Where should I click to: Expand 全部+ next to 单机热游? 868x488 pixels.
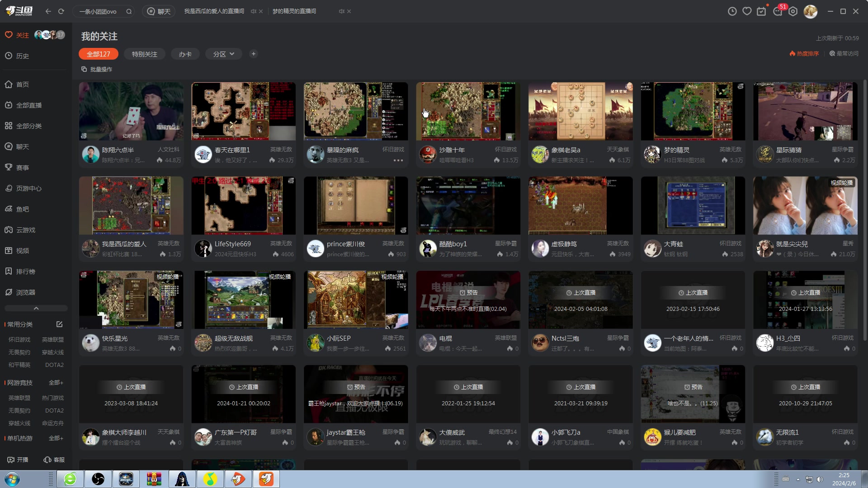[56, 438]
